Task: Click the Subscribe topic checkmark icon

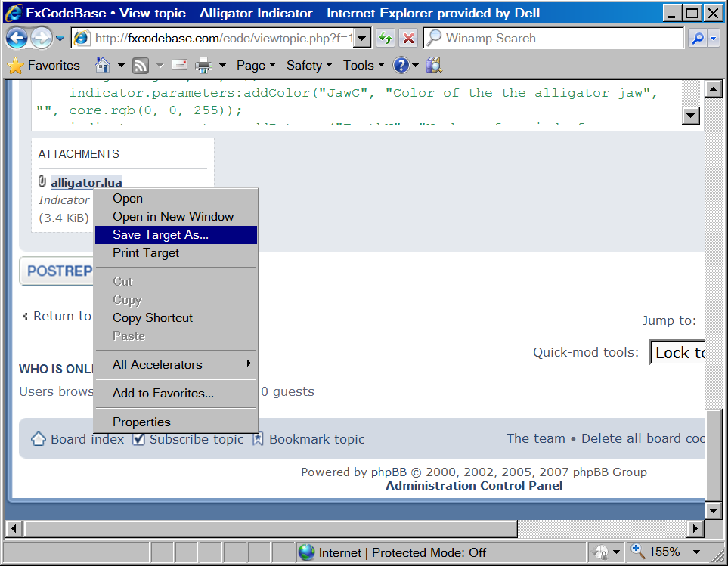Action: pyautogui.click(x=139, y=438)
